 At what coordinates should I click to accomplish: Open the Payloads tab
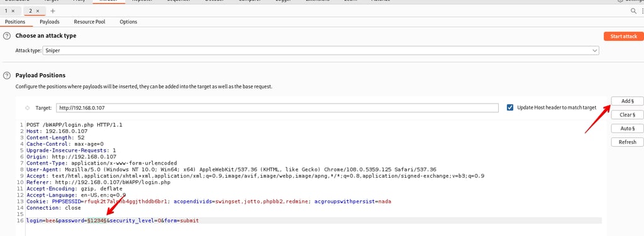coord(50,22)
